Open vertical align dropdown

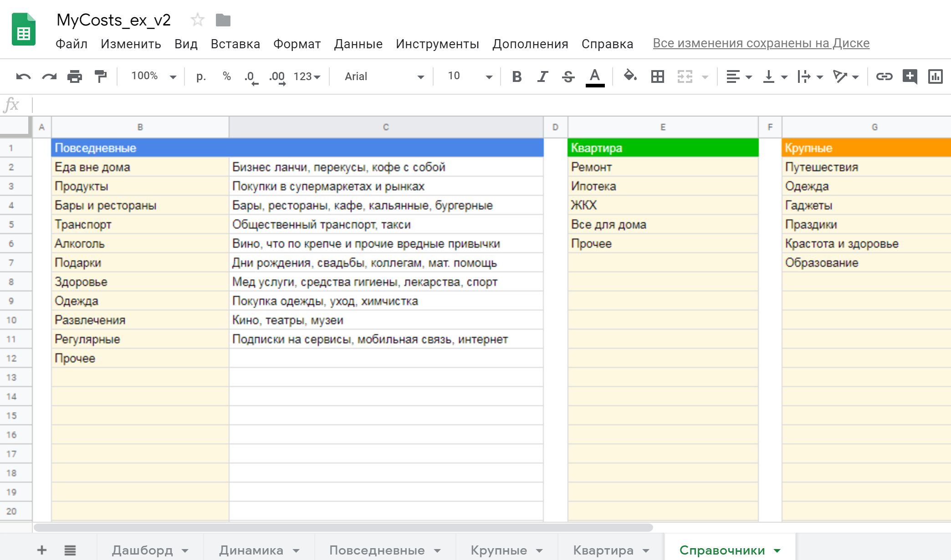pos(774,76)
